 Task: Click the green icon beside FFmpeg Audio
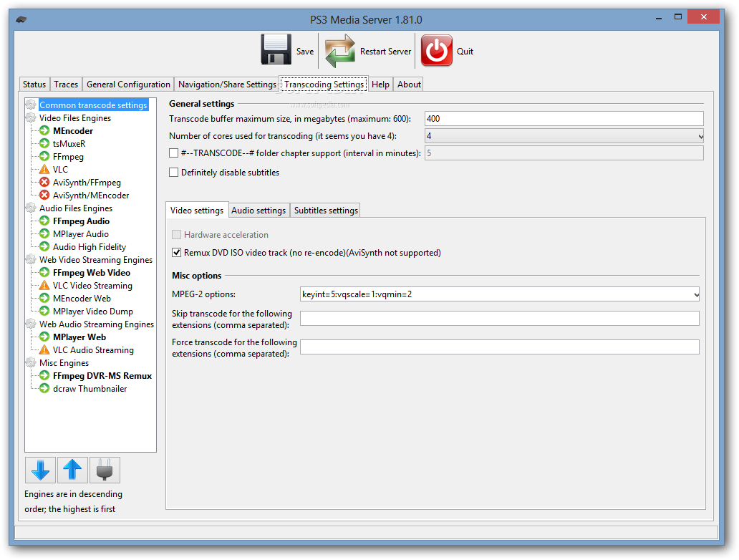(44, 221)
